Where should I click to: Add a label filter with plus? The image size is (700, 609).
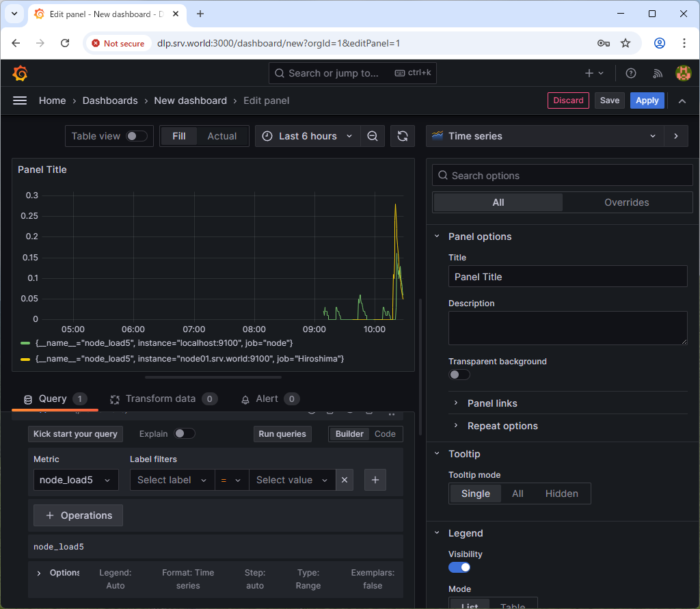(375, 480)
